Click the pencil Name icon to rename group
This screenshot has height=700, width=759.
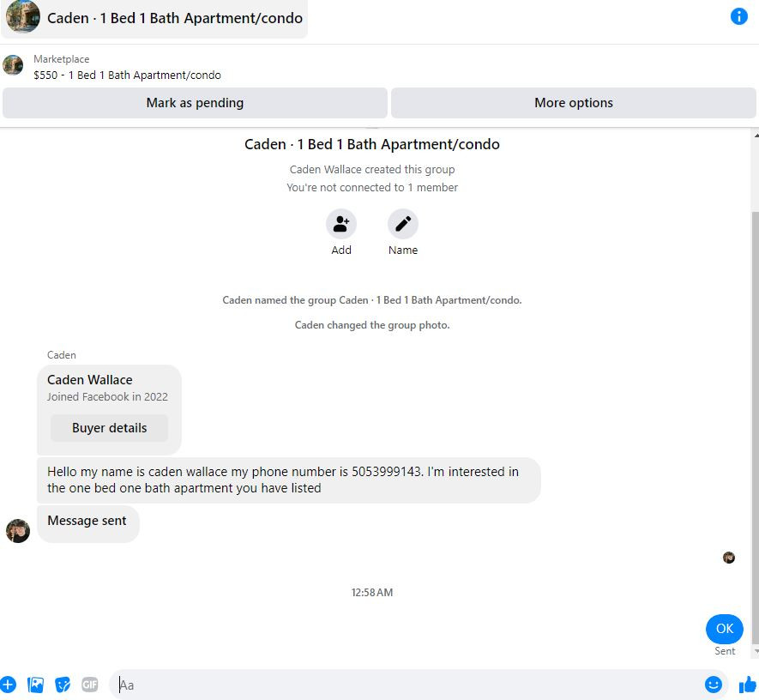[403, 224]
